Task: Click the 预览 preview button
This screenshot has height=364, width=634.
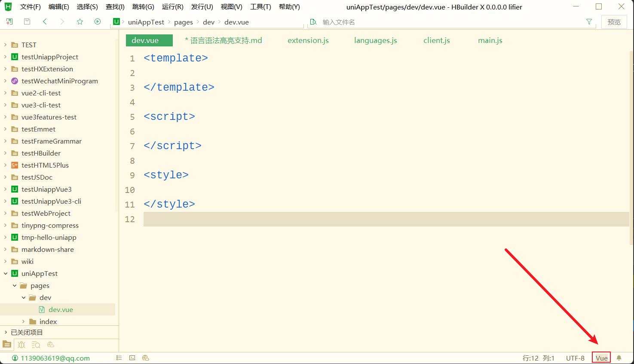Action: tap(614, 22)
